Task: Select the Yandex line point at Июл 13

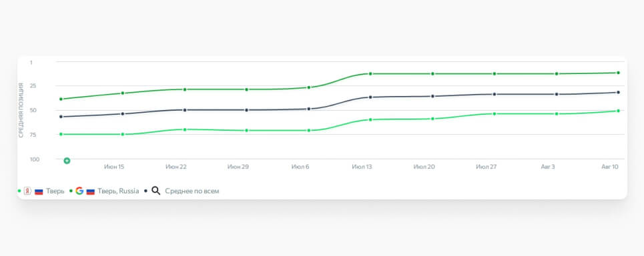Action: [x=370, y=120]
